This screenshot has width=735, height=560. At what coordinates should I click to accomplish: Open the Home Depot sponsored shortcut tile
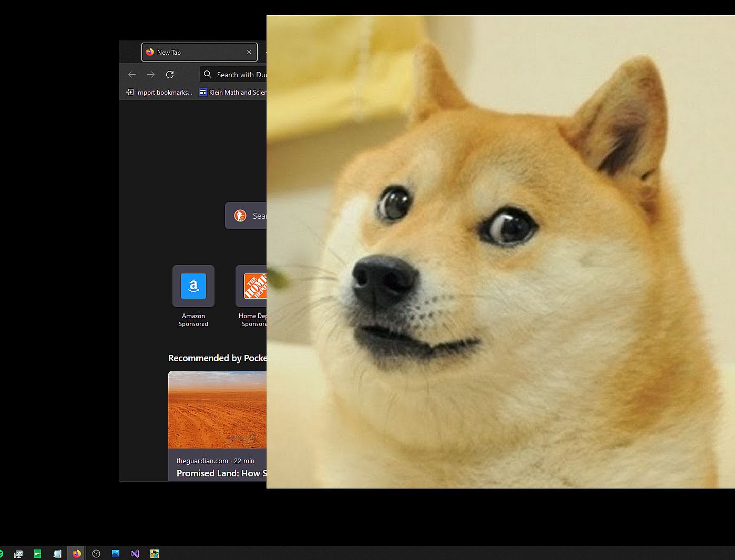pyautogui.click(x=252, y=286)
